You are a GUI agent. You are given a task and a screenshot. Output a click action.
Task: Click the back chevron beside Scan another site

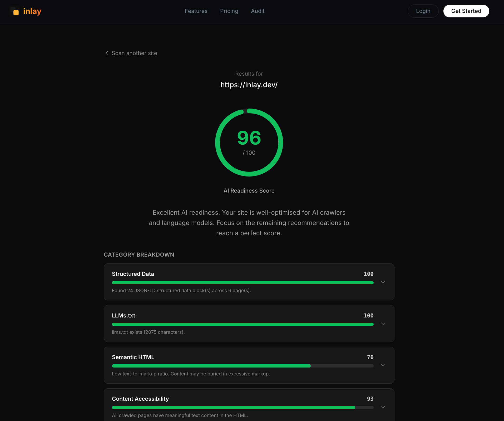click(x=107, y=53)
